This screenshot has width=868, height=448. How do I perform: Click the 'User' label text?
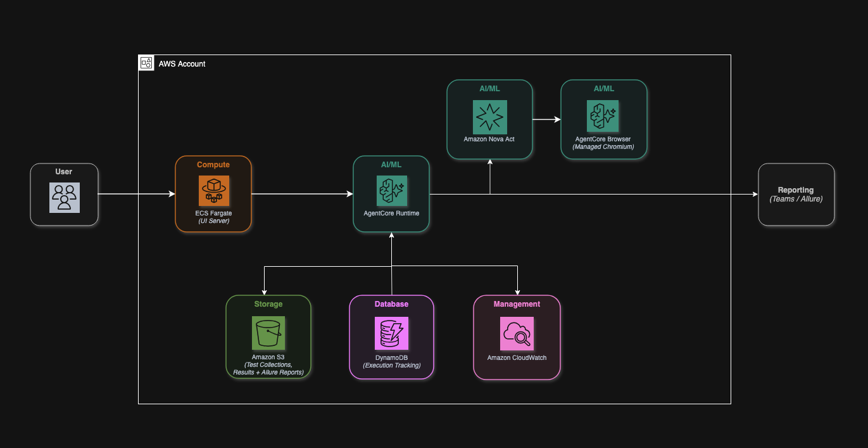tap(64, 172)
